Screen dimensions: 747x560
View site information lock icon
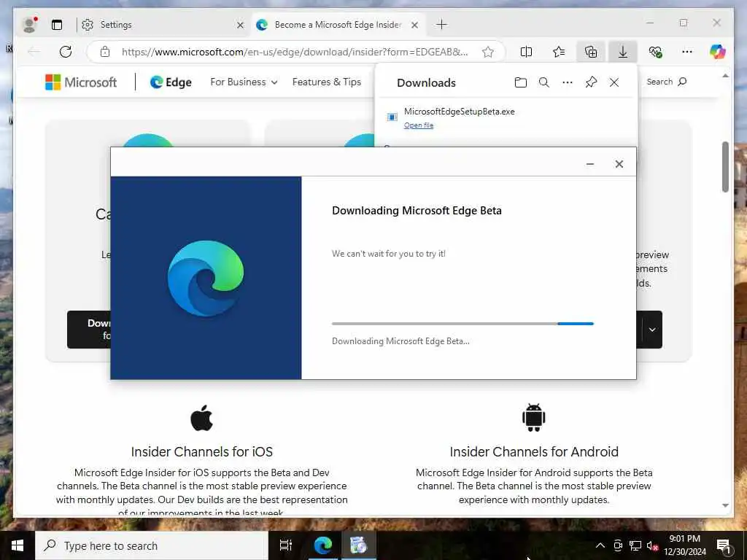tap(105, 52)
